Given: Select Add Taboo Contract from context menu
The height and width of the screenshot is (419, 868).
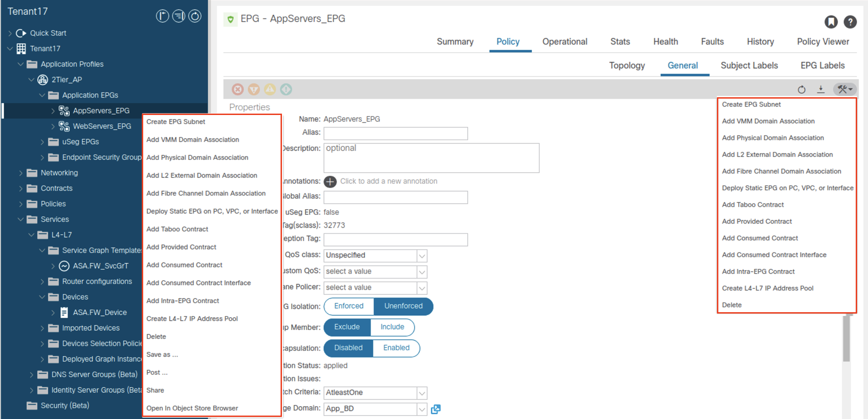Looking at the screenshot, I should pos(177,229).
